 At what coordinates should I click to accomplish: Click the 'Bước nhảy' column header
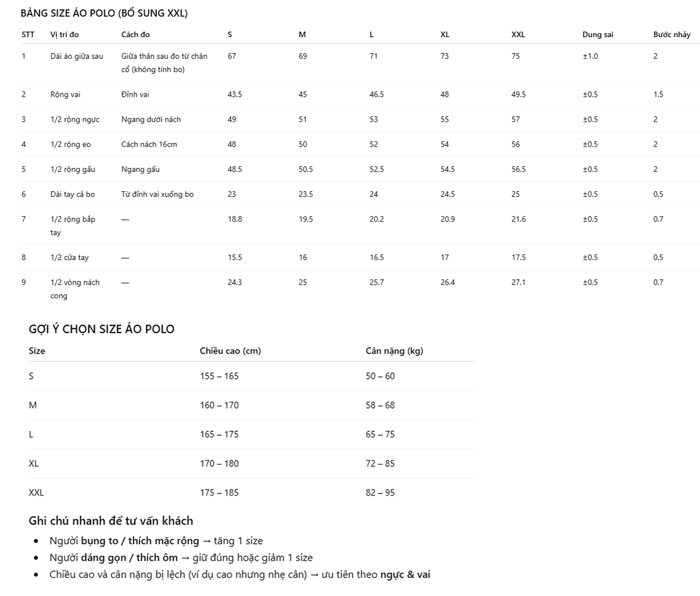coord(672,35)
